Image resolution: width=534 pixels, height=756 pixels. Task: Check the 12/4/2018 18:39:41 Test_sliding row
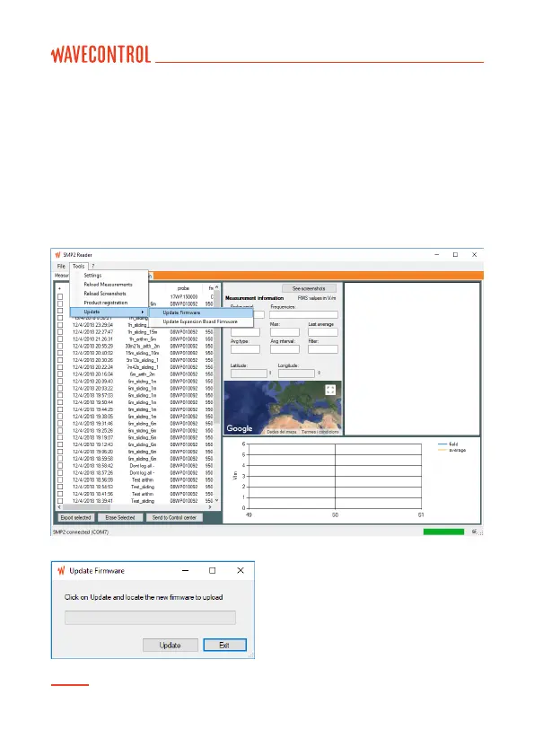click(x=60, y=501)
